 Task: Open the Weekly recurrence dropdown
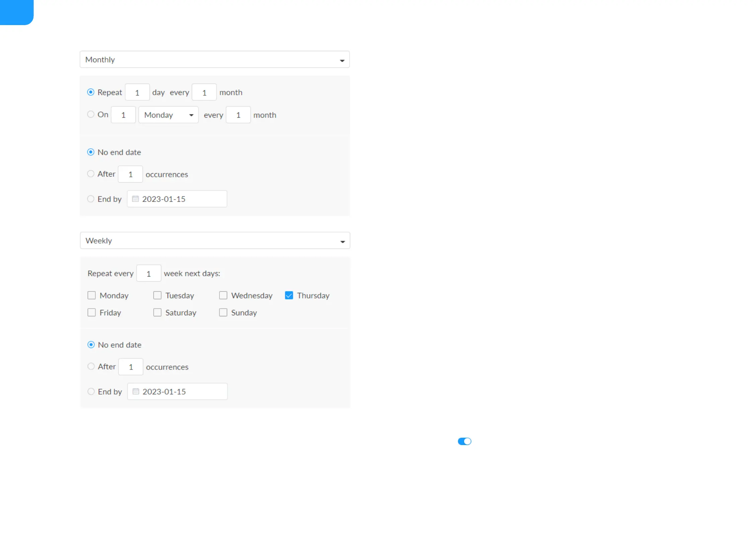(x=215, y=241)
